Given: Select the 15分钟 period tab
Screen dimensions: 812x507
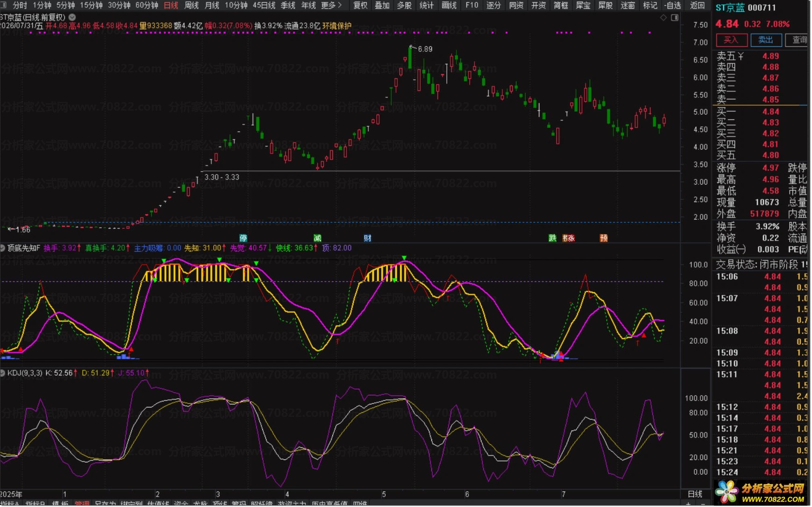Looking at the screenshot, I should 91,5.
